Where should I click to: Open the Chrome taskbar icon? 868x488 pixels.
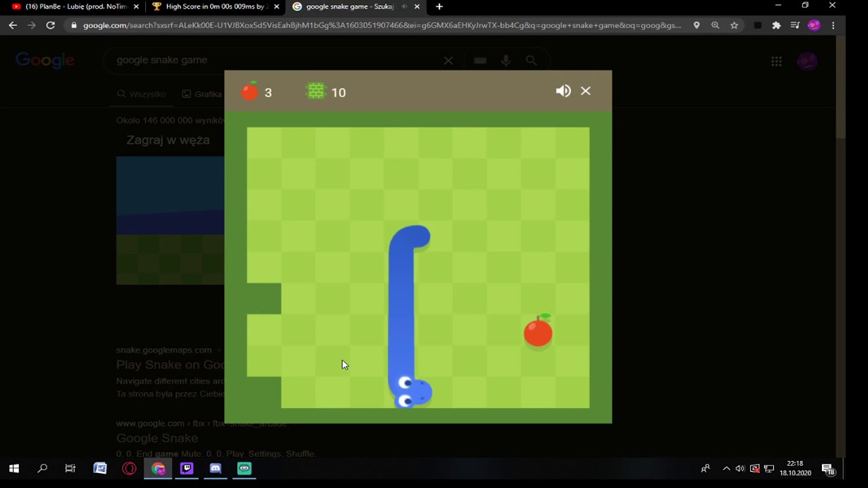[158, 468]
